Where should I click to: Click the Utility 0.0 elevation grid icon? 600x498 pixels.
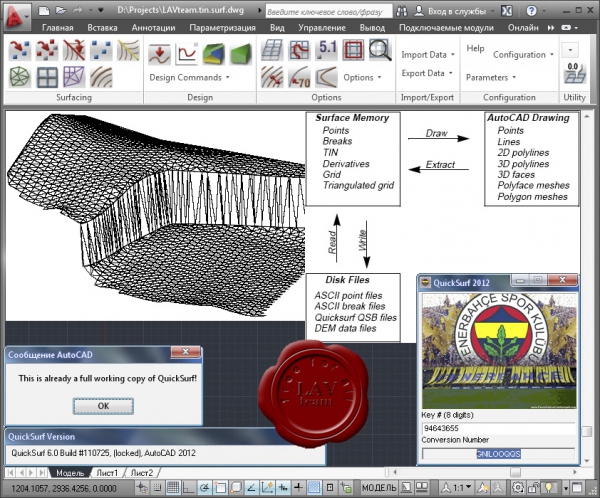pyautogui.click(x=574, y=73)
